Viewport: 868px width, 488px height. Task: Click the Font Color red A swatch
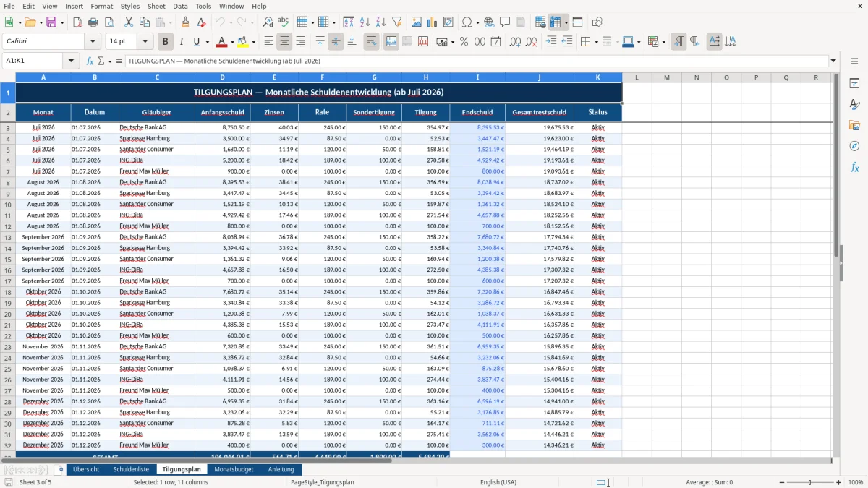(222, 42)
